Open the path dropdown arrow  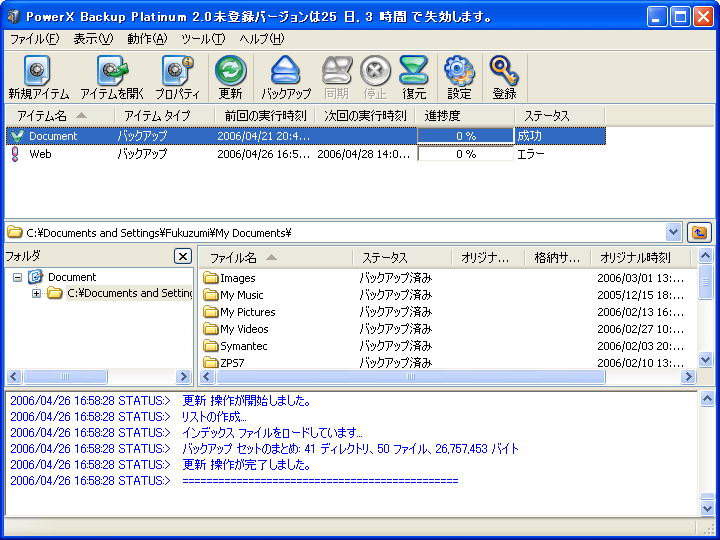(x=673, y=232)
